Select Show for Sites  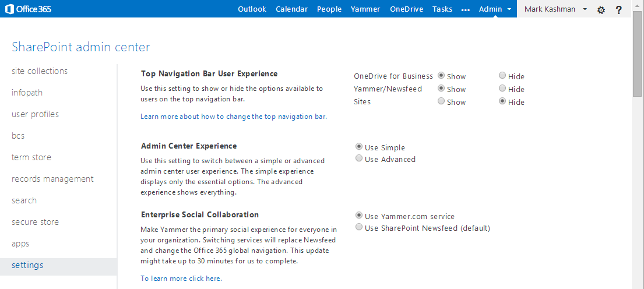coord(441,101)
